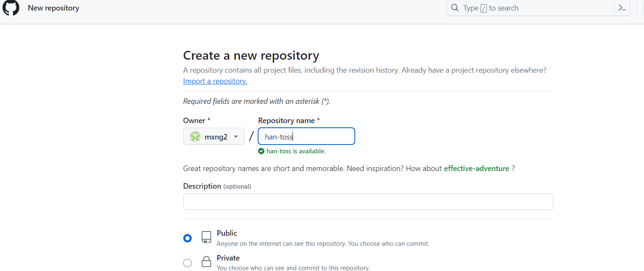Click the Description (optional) label
Image resolution: width=644 pixels, height=271 pixels.
(217, 186)
